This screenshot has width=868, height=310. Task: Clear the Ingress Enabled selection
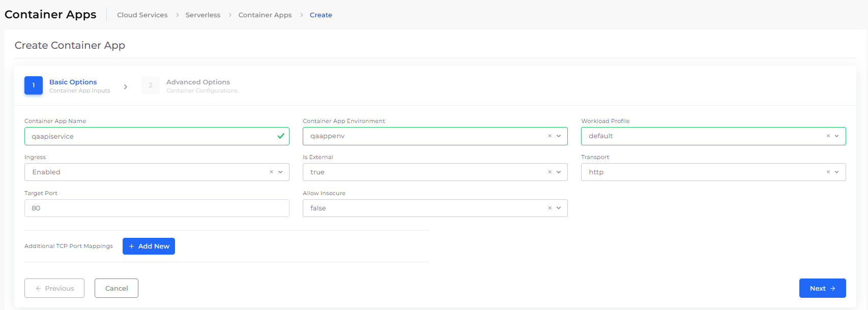pos(271,172)
